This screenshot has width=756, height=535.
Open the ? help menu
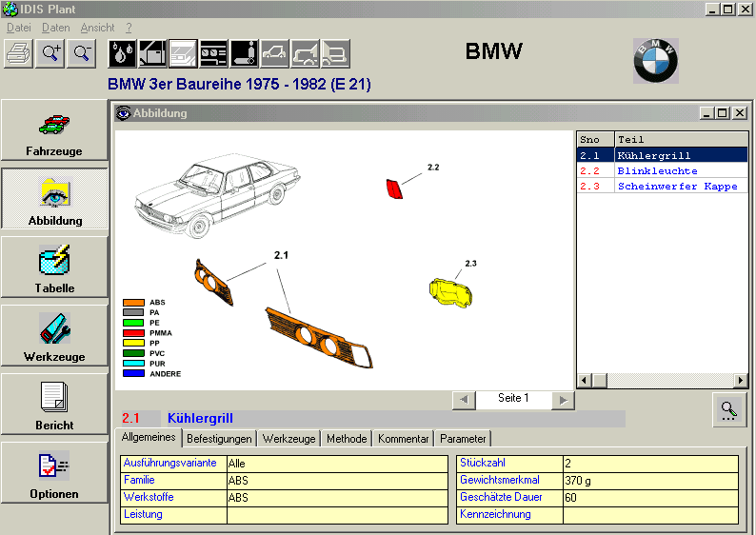(x=129, y=28)
